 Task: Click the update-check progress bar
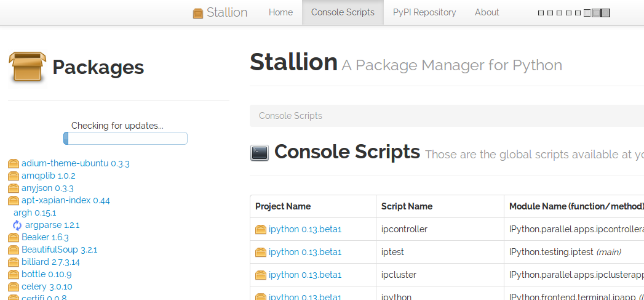tap(125, 139)
